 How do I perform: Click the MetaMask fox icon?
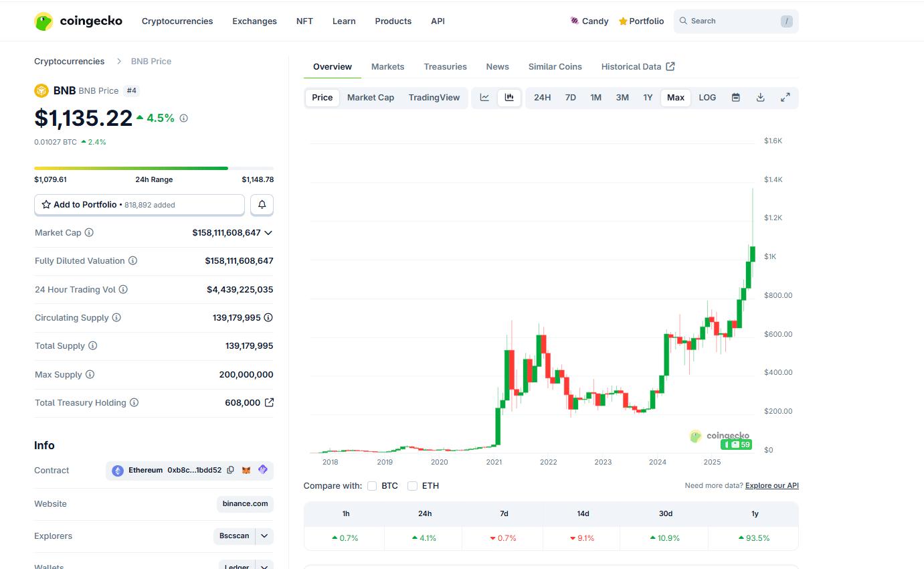[246, 471]
